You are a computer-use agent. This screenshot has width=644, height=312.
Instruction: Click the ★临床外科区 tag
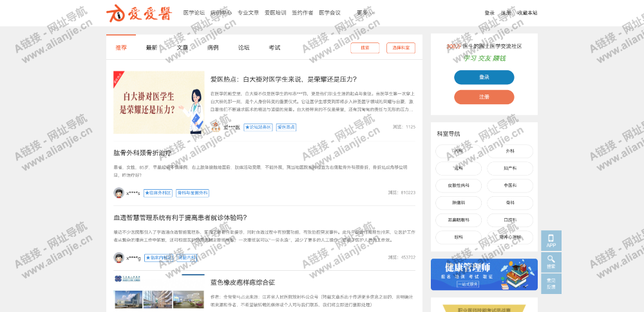158,193
